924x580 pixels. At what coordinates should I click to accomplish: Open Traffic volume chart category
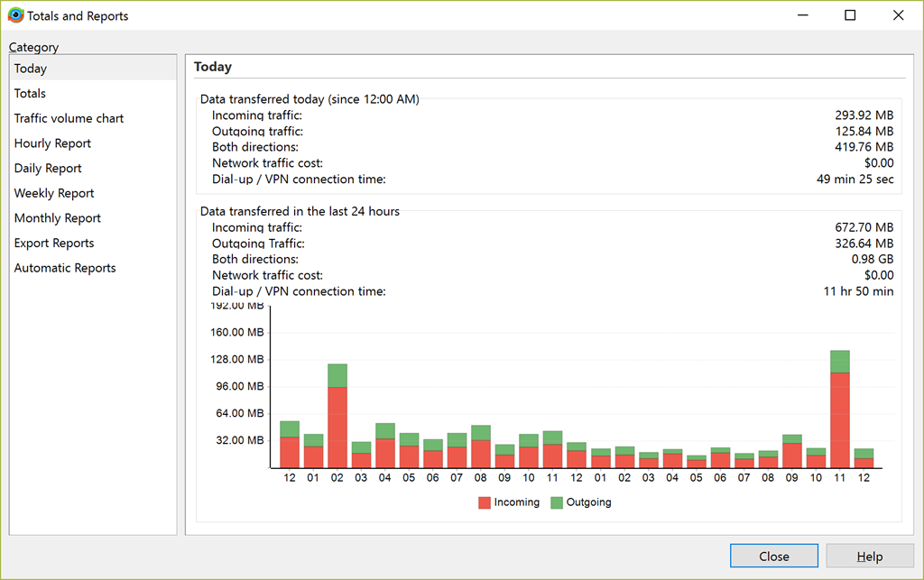point(69,118)
